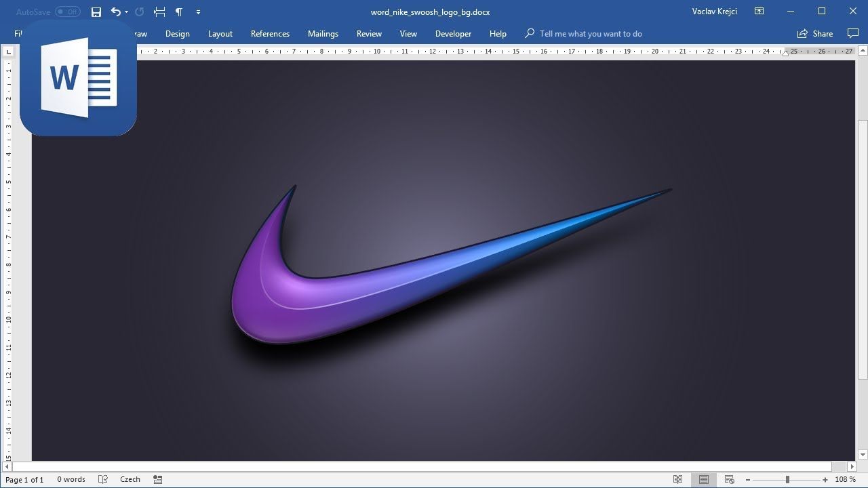
Task: Toggle the AutoSave switch
Action: (68, 12)
